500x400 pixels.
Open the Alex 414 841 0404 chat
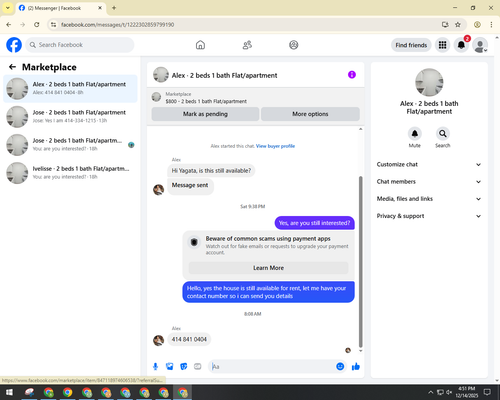(70, 89)
